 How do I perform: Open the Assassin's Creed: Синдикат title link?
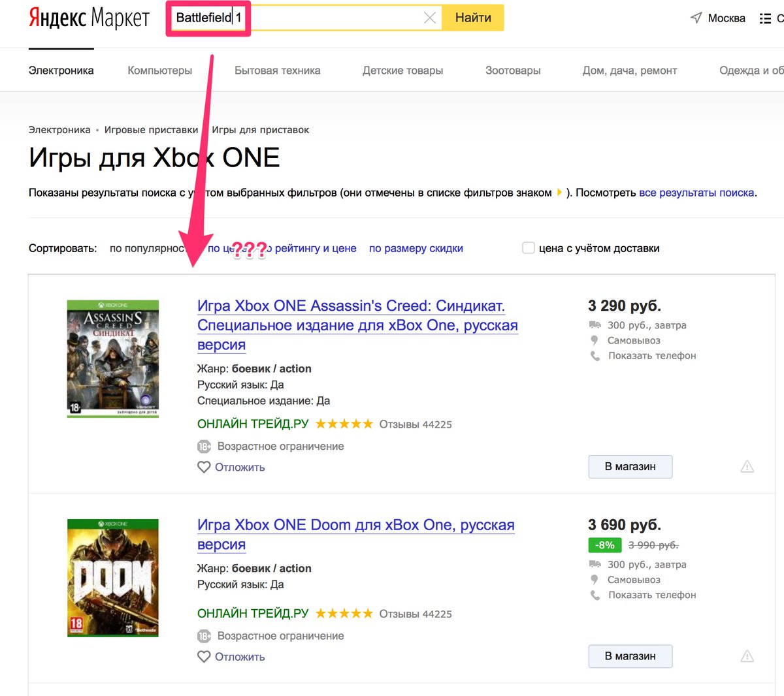pyautogui.click(x=357, y=325)
